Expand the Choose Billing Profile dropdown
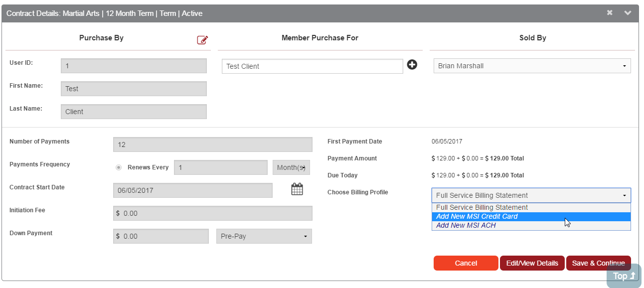The width and height of the screenshot is (644, 288). (531, 195)
